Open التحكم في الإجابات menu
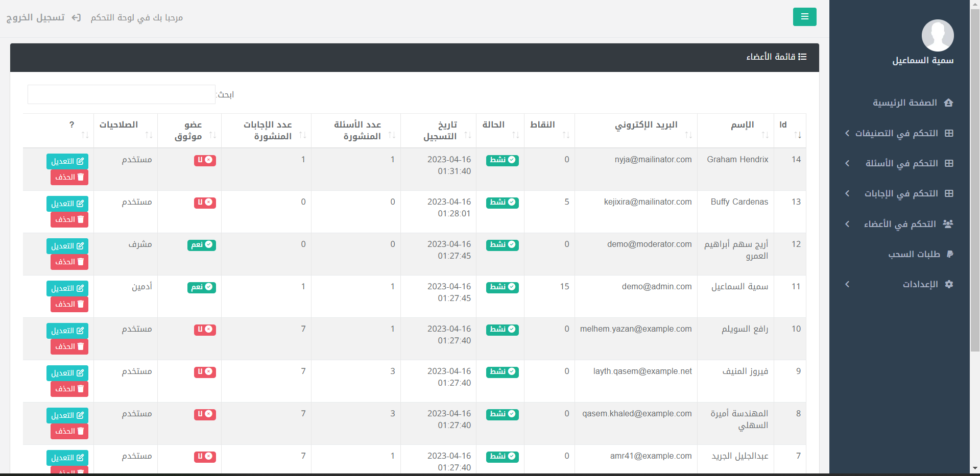Image resolution: width=980 pixels, height=476 pixels. (x=901, y=193)
